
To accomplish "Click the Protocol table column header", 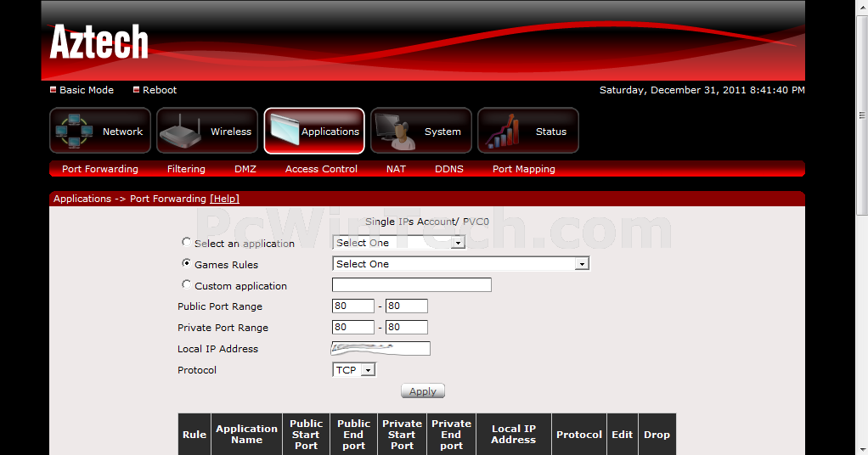I will tap(579, 435).
